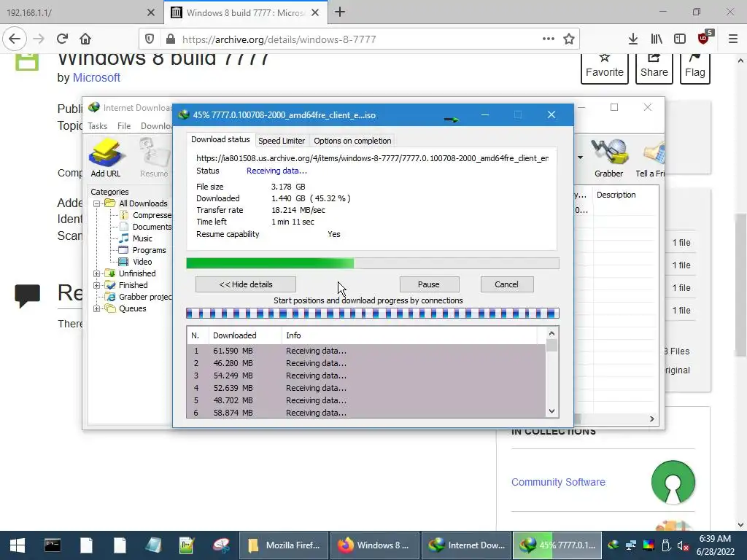Follow the Microsoft author link
Viewport: 747px width, 560px height.
click(96, 77)
